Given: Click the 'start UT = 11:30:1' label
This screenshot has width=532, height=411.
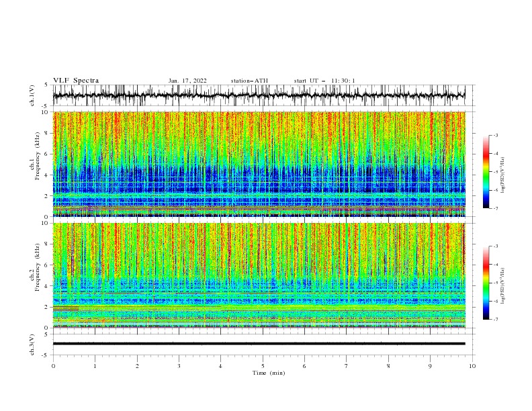Looking at the screenshot, I should 324,81.
